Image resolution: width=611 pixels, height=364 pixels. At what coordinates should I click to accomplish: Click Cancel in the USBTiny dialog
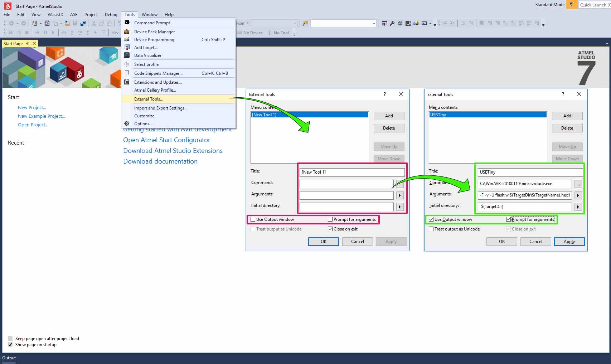[x=536, y=242]
